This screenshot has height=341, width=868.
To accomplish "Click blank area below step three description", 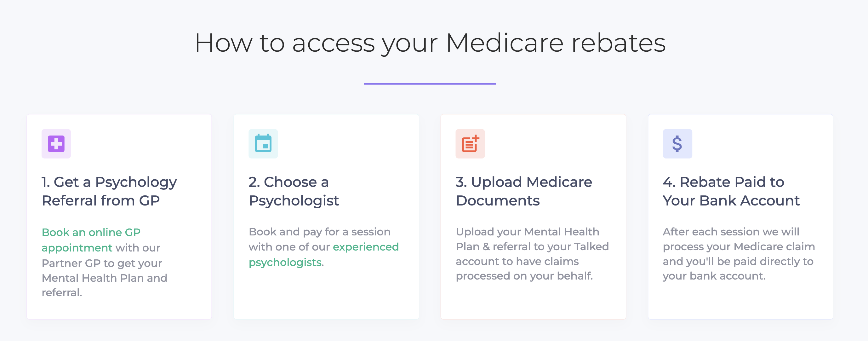I will [x=533, y=301].
